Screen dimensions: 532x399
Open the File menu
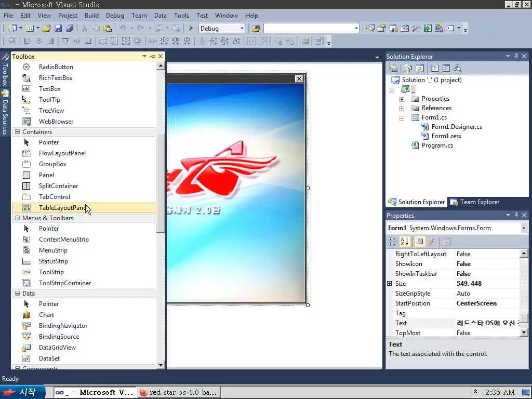coord(8,16)
